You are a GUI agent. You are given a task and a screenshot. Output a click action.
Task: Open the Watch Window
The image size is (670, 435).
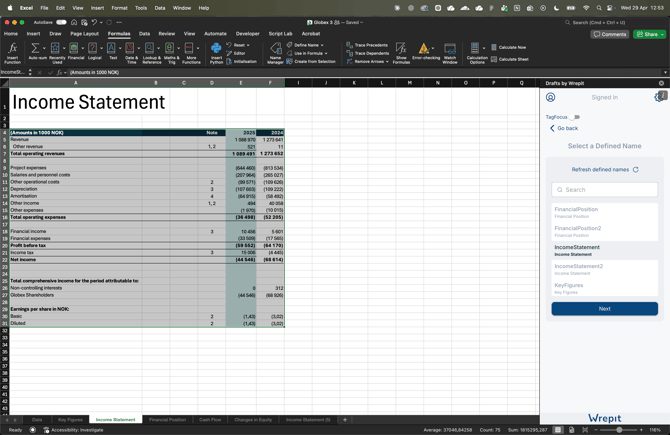tap(450, 53)
